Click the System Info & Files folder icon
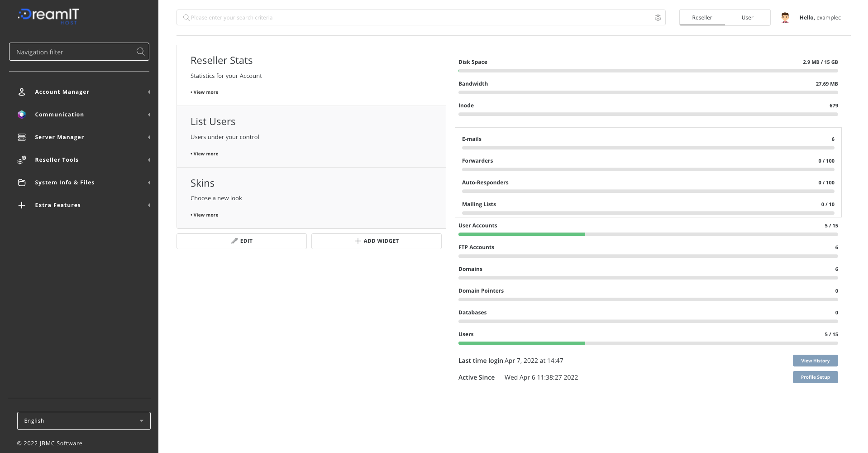Viewport: 868px width, 453px height. pyautogui.click(x=21, y=182)
